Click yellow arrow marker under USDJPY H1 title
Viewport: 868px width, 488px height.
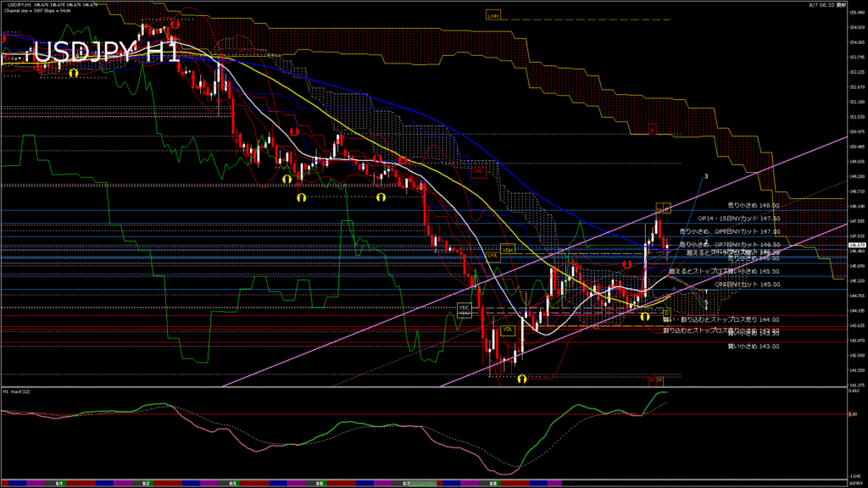pyautogui.click(x=74, y=73)
